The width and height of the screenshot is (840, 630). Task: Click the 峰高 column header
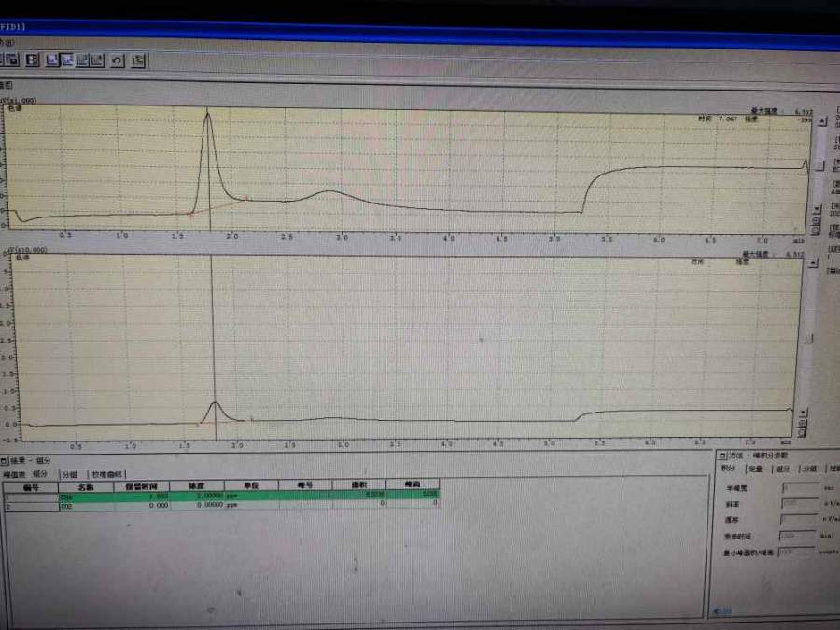point(413,484)
